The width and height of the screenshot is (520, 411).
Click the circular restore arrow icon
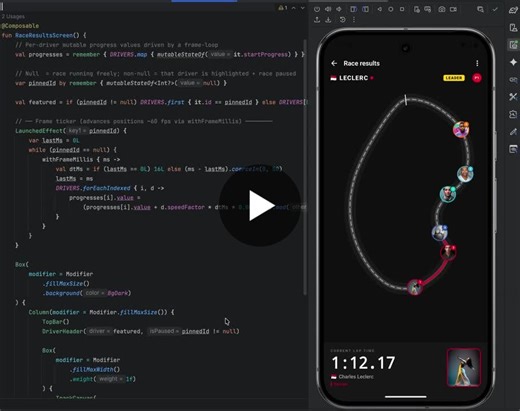(342, 20)
